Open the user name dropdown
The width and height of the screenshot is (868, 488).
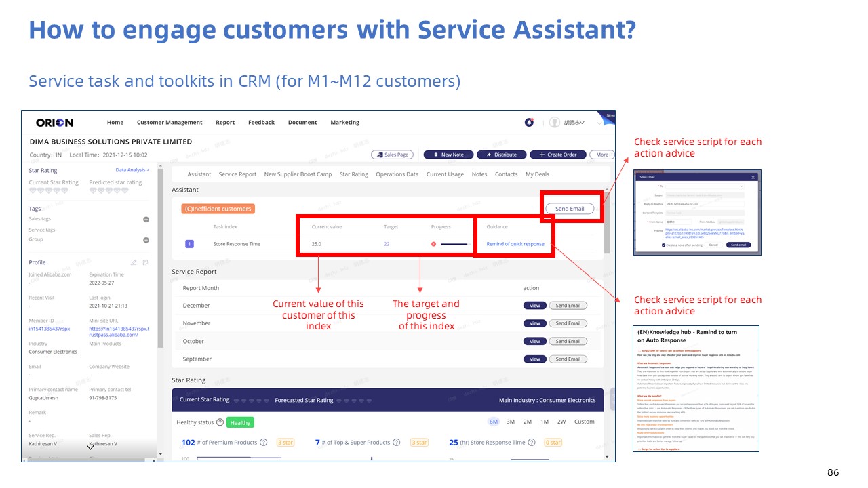point(574,123)
